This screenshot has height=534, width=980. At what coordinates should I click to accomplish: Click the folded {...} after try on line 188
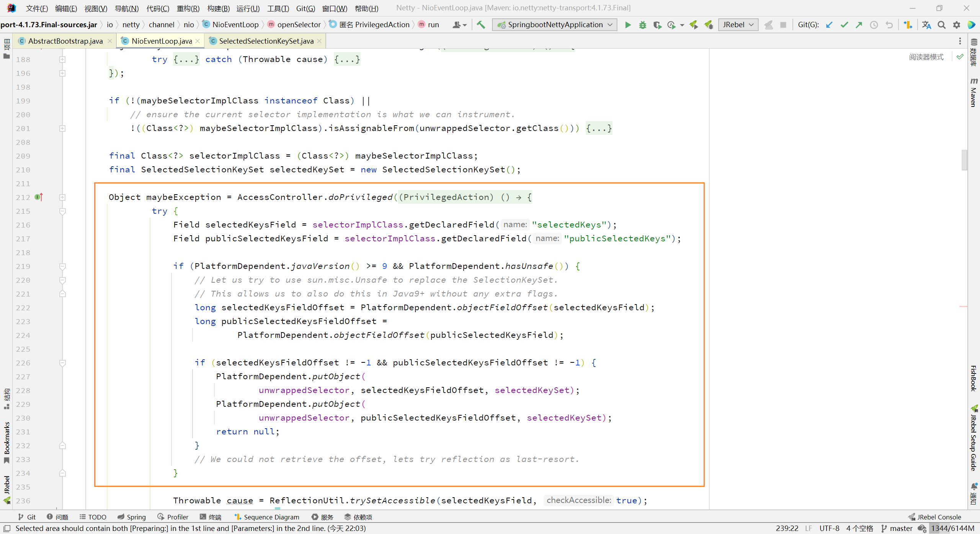(x=186, y=59)
